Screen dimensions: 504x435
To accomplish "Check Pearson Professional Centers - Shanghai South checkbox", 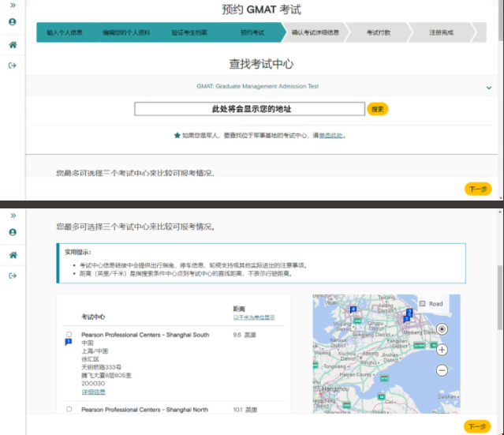I will pyautogui.click(x=69, y=334).
